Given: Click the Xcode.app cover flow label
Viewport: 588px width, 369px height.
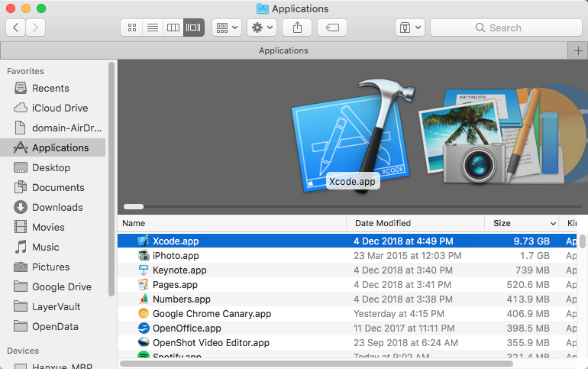Looking at the screenshot, I should coord(352,182).
